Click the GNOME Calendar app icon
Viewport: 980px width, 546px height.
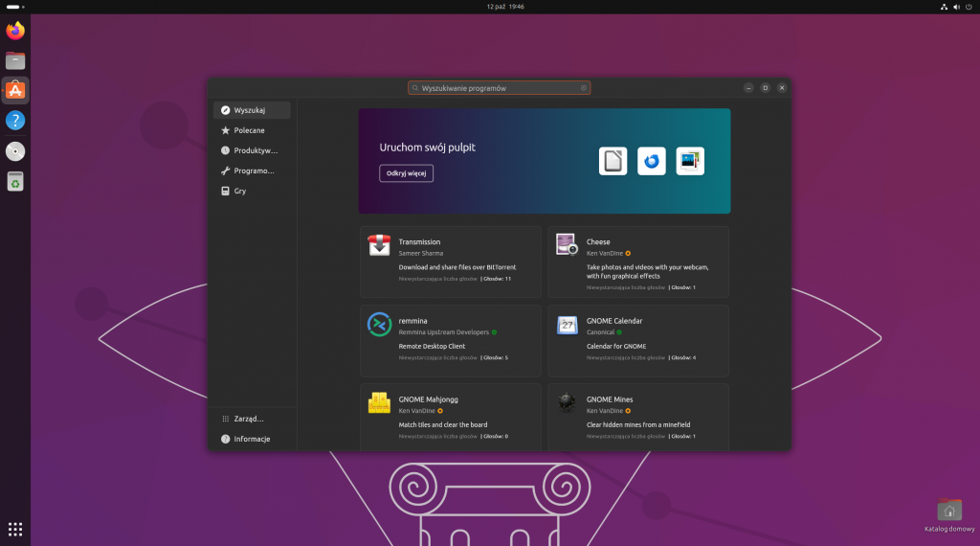[567, 325]
